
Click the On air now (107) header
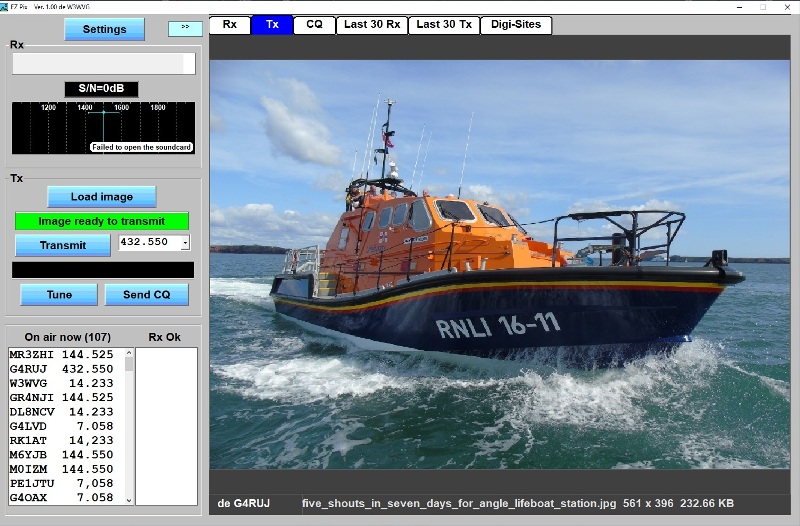(x=67, y=337)
